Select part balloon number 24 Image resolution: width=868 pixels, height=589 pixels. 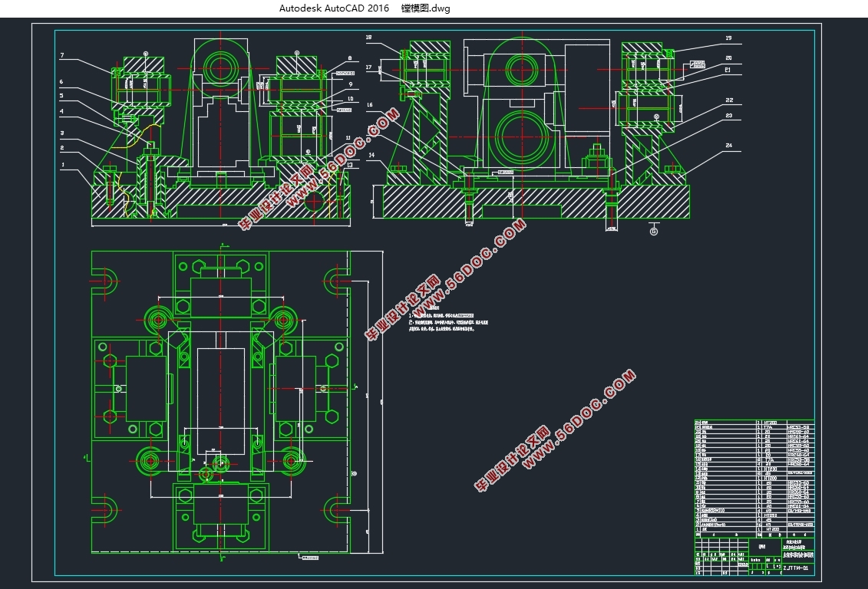[x=728, y=146]
